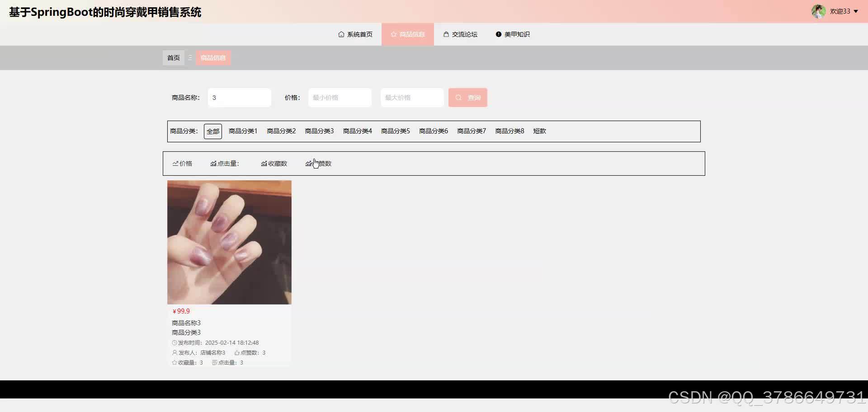Select the 商品分类8 filter
The height and width of the screenshot is (412, 868).
509,131
